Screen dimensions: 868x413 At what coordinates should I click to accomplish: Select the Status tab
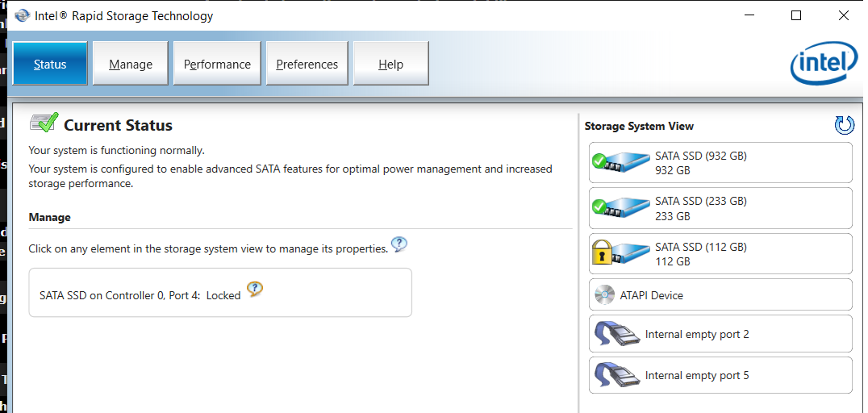50,65
